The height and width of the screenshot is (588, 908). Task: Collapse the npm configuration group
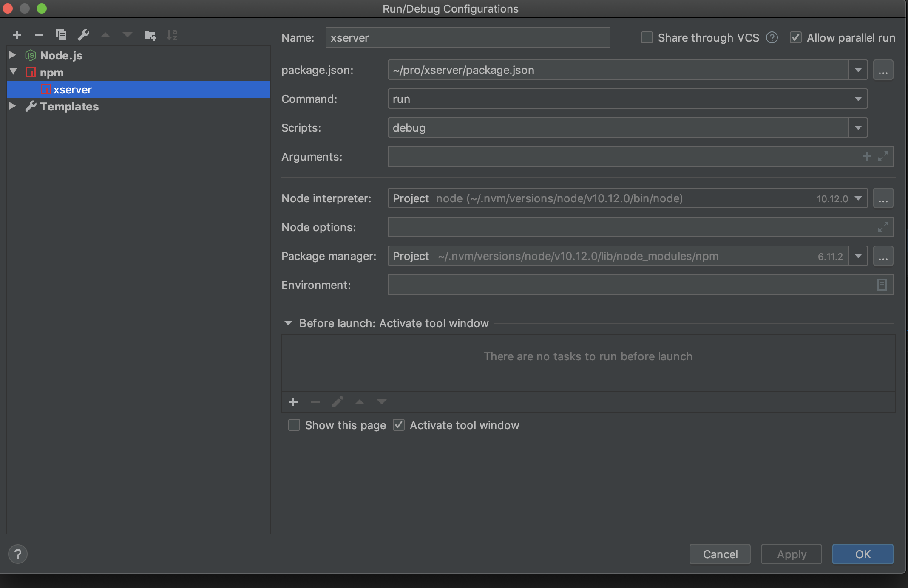click(x=13, y=72)
